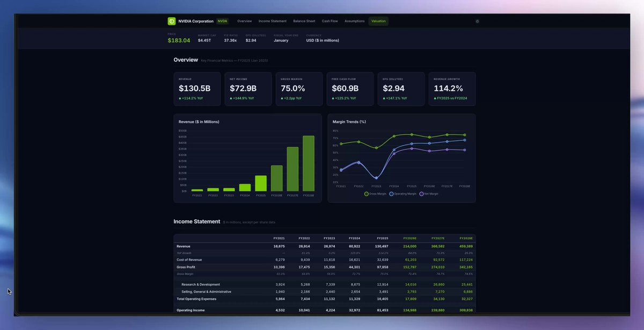Select the Net Income $72.9B card
This screenshot has height=330, width=644.
click(248, 89)
